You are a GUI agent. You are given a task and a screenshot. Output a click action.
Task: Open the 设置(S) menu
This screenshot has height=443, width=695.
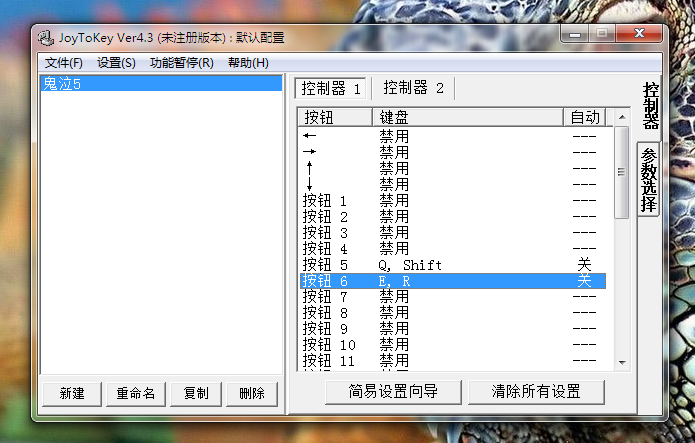116,63
